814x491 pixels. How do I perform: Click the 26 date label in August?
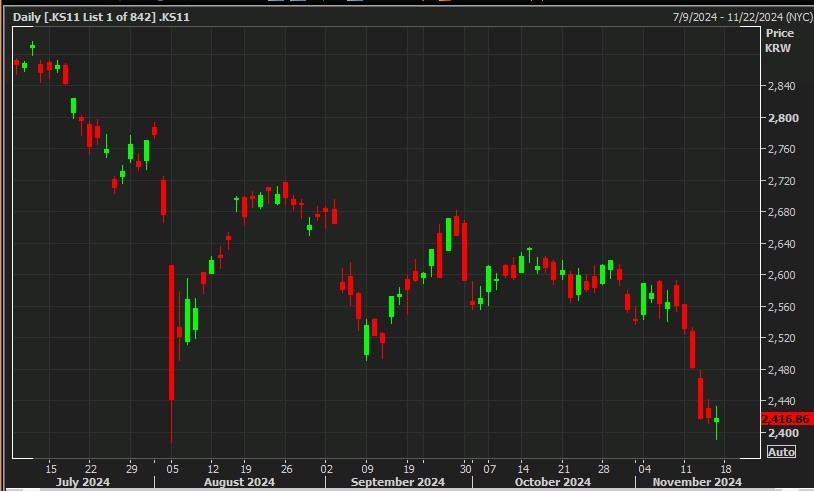click(287, 469)
